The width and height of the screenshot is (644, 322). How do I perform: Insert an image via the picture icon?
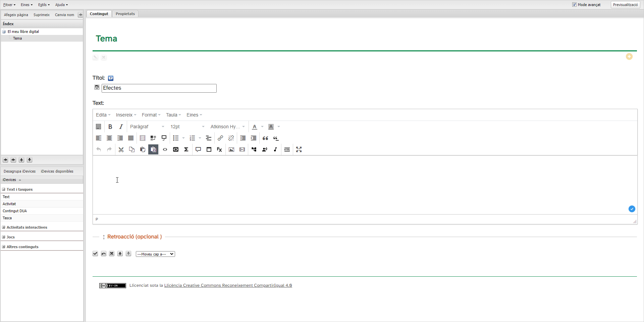coord(231,149)
